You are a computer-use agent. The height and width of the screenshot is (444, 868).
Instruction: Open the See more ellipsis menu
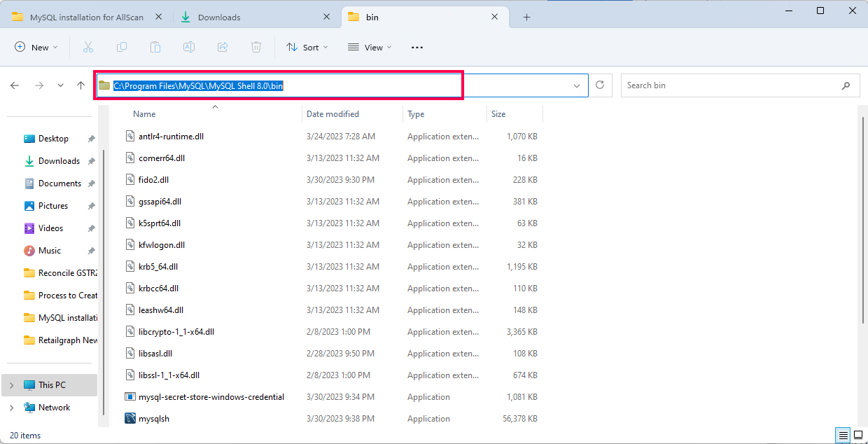click(417, 48)
